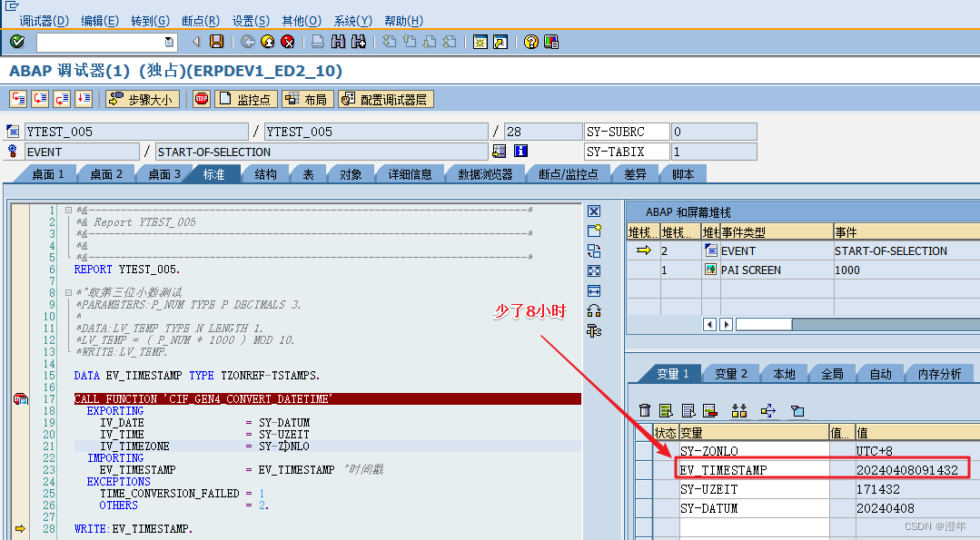Switch to the 桌面 3 tab

click(163, 174)
